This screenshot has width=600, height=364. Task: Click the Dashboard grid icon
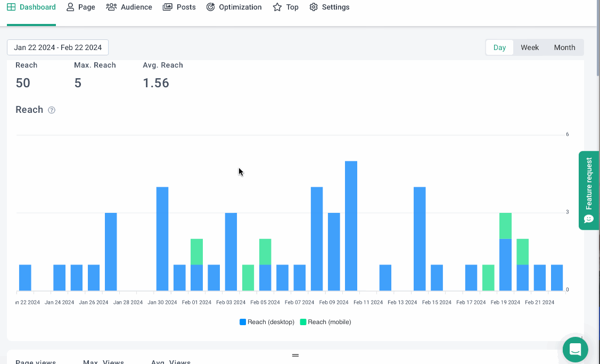(x=11, y=7)
